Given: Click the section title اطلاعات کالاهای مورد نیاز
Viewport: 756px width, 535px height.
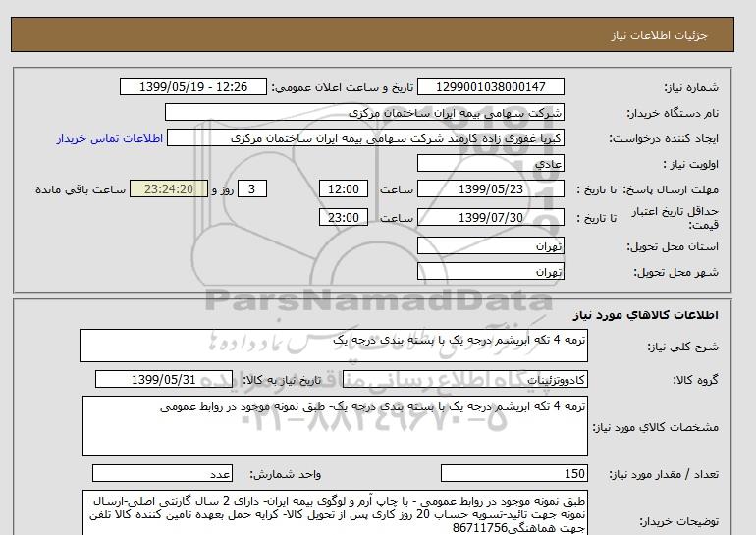Looking at the screenshot, I should pyautogui.click(x=646, y=315).
